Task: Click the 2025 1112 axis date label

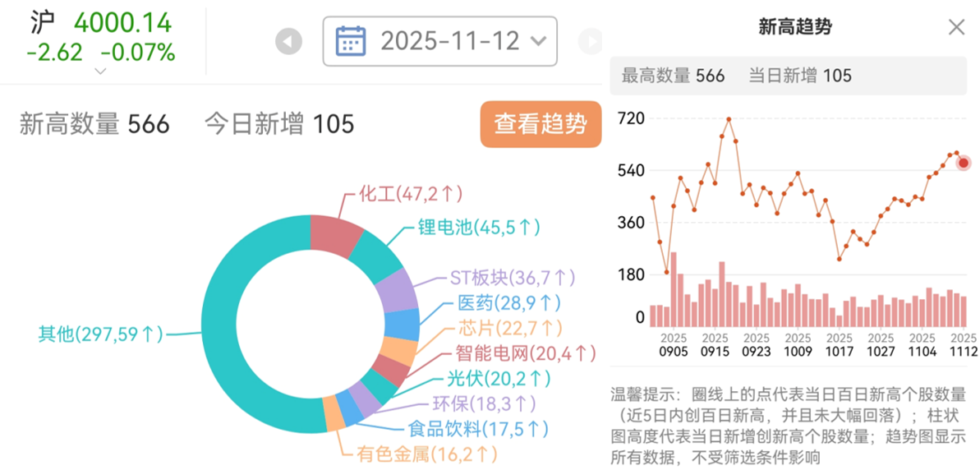Action: coord(963,345)
